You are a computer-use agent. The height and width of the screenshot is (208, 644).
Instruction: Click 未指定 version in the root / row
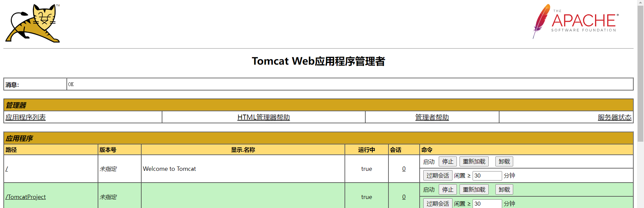click(x=108, y=169)
